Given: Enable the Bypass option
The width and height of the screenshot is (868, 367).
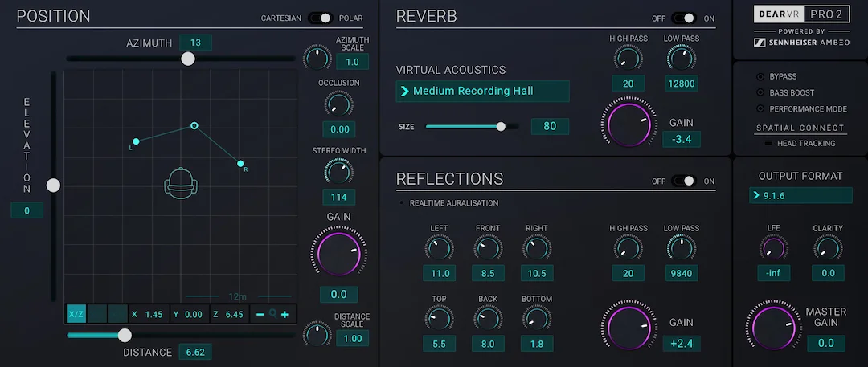Looking at the screenshot, I should [760, 76].
